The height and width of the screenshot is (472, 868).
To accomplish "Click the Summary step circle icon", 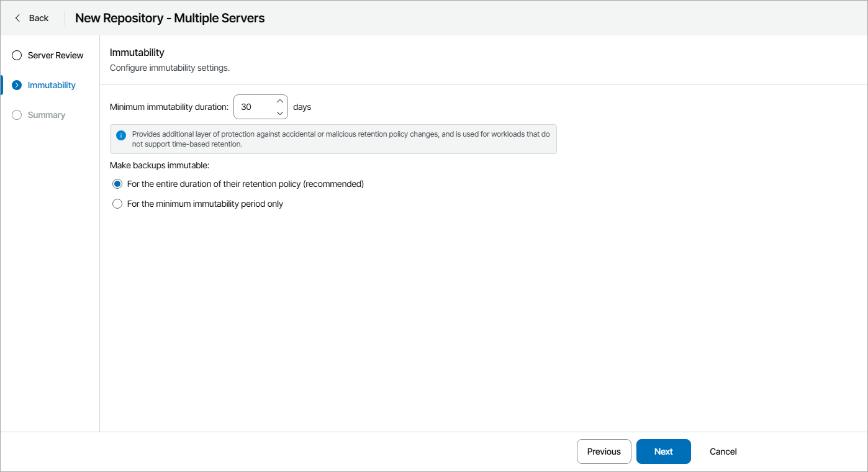I will pyautogui.click(x=16, y=115).
